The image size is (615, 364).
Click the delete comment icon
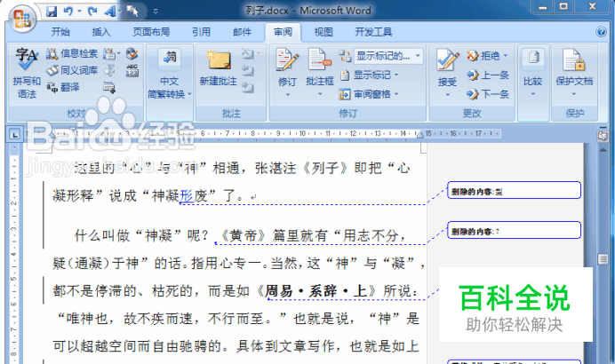coord(247,53)
